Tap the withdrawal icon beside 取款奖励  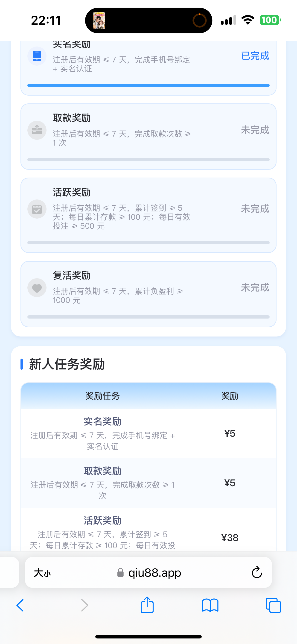click(x=37, y=130)
